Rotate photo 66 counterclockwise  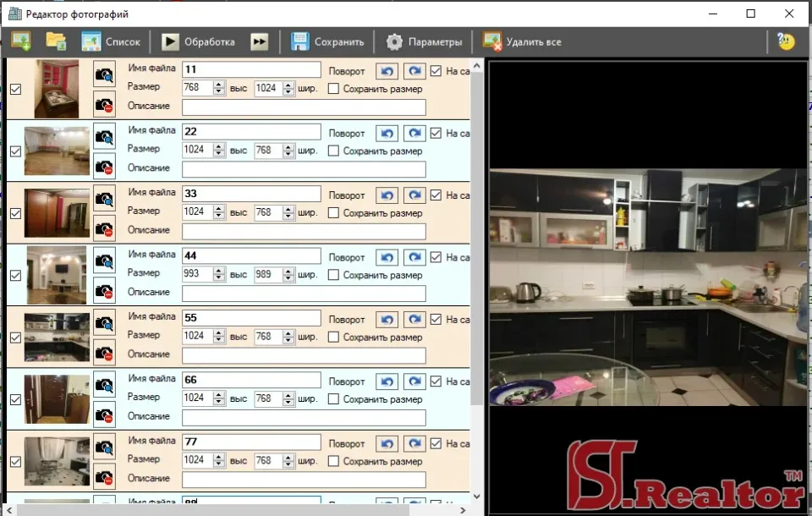[387, 382]
